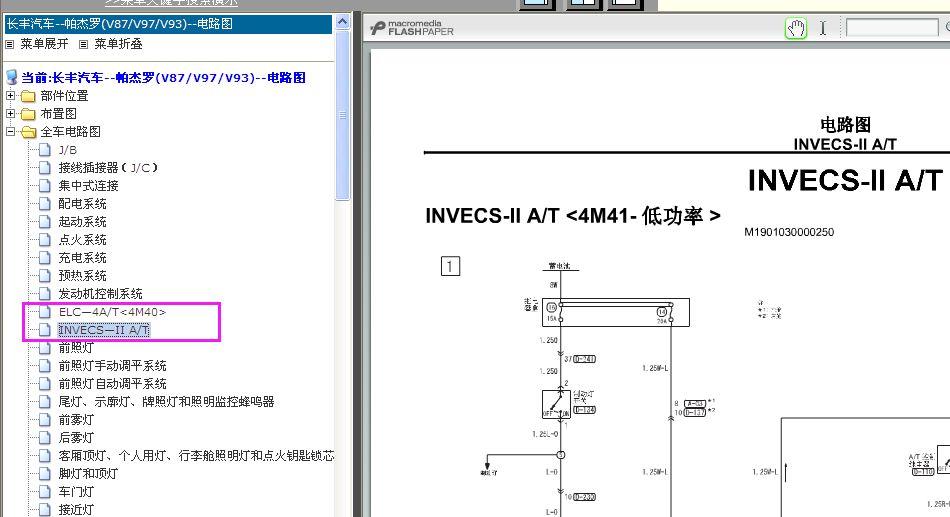The height and width of the screenshot is (517, 950).
Task: Open the 车门灯 entry
Action: click(x=76, y=492)
